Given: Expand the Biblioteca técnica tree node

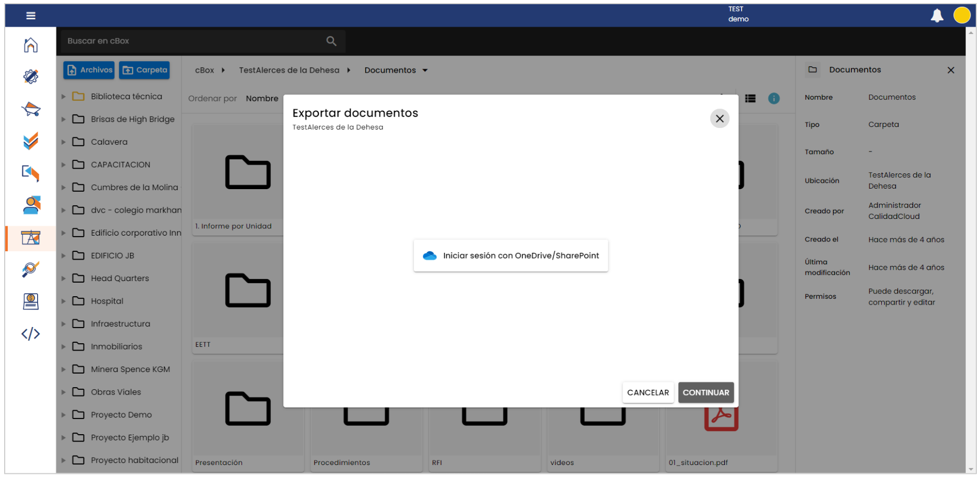Looking at the screenshot, I should pyautogui.click(x=63, y=96).
